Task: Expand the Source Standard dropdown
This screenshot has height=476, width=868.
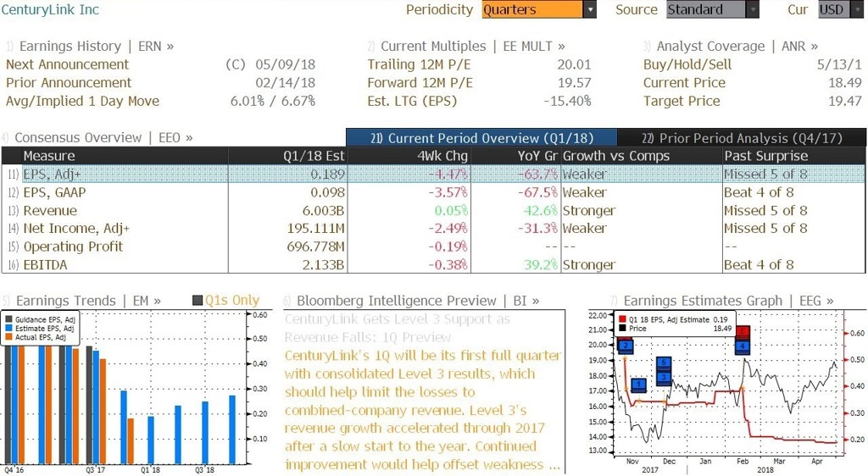Action: [x=753, y=9]
